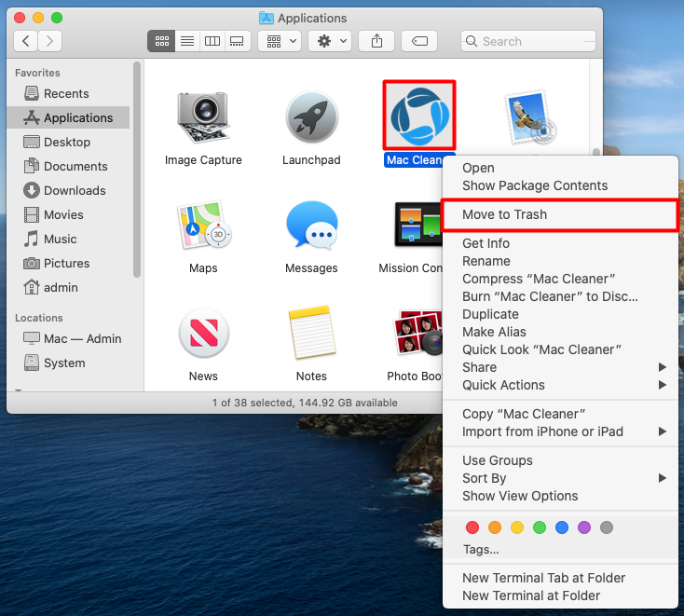
Task: Choose Get Info in context menu
Action: pos(560,243)
